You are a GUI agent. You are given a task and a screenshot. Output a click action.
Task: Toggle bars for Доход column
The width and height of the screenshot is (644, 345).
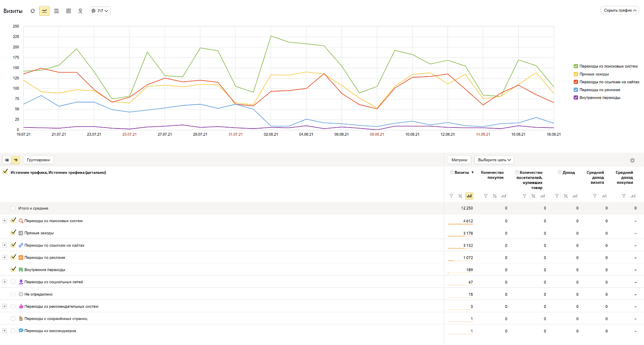pyautogui.click(x=575, y=196)
